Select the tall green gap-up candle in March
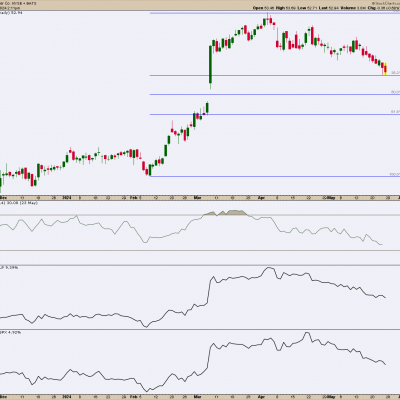 [210, 65]
